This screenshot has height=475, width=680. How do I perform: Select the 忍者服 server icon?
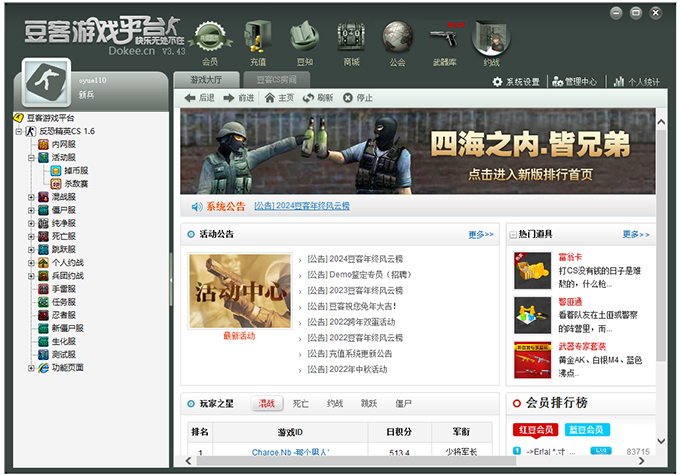(43, 315)
